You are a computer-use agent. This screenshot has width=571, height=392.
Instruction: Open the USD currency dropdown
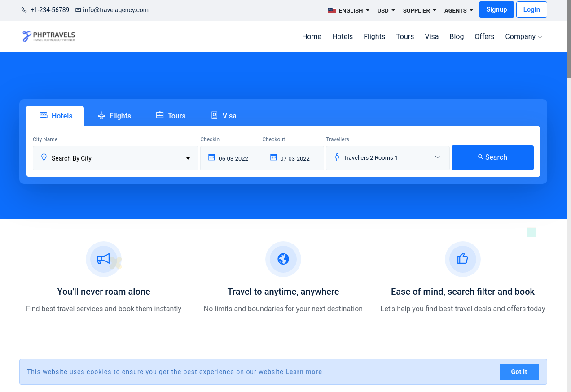tap(386, 10)
